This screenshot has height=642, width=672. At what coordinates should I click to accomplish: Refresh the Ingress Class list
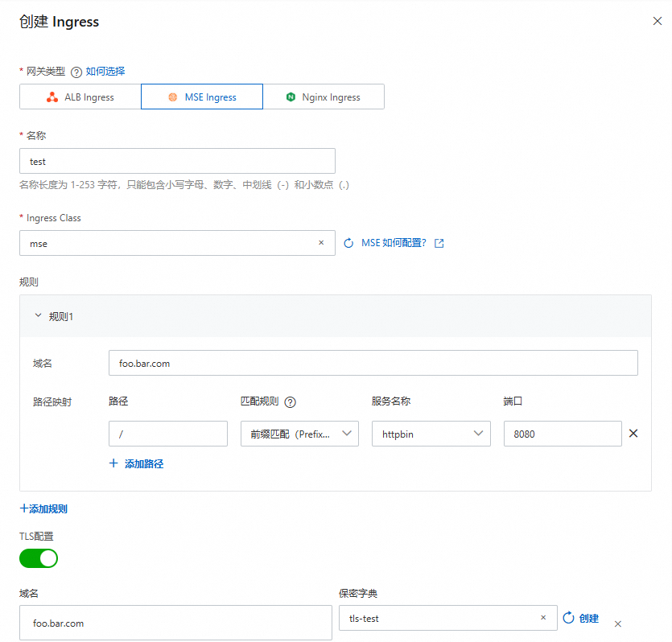(x=348, y=243)
